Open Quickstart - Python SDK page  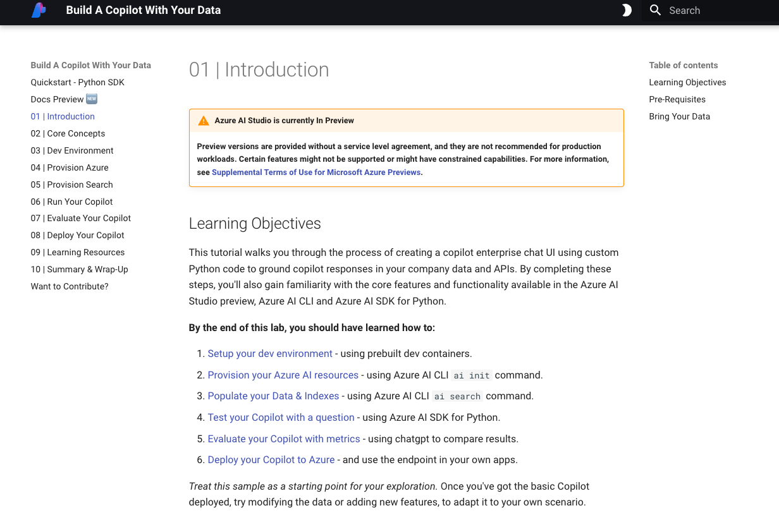click(78, 82)
